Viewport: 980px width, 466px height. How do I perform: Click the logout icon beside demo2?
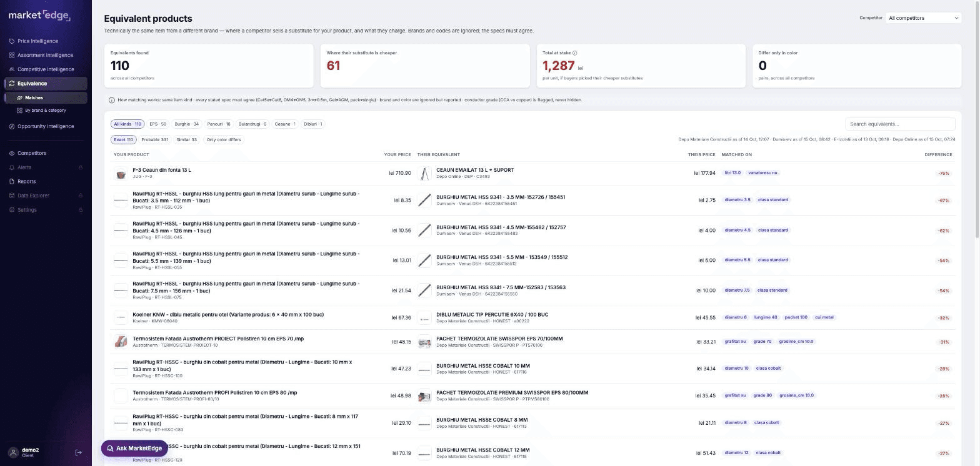[x=79, y=452]
